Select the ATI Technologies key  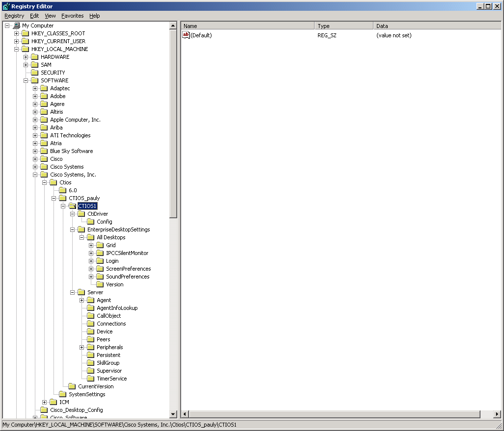click(x=70, y=135)
